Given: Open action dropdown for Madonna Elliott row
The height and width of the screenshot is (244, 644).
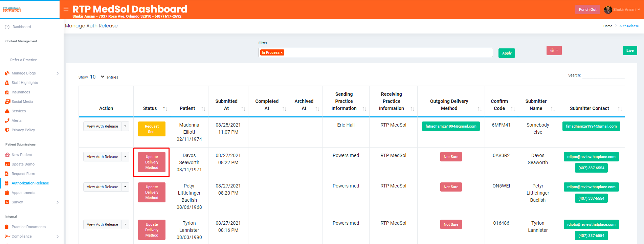Looking at the screenshot, I should click(x=125, y=126).
